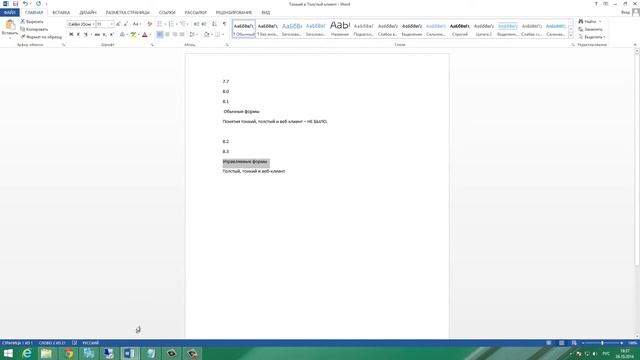Apply the Обычный style
Image resolution: width=640 pixels, height=360 pixels.
[x=244, y=29]
